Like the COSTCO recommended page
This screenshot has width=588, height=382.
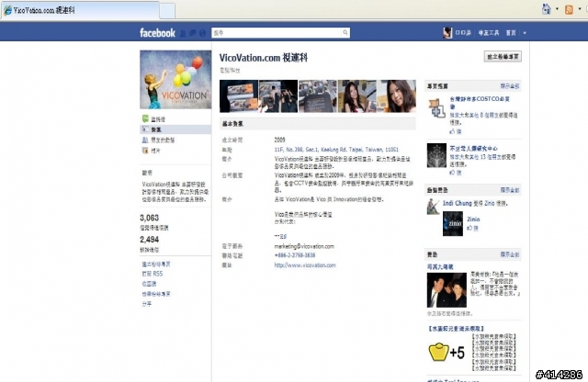(x=456, y=131)
